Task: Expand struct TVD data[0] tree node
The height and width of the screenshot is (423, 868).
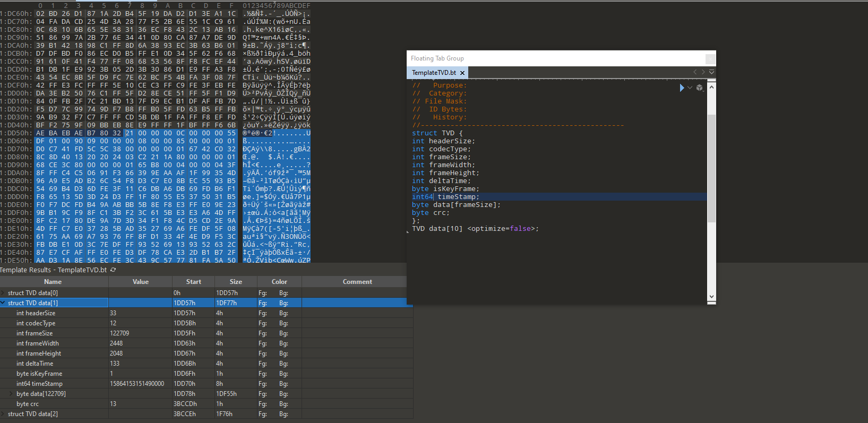Action: (3, 293)
